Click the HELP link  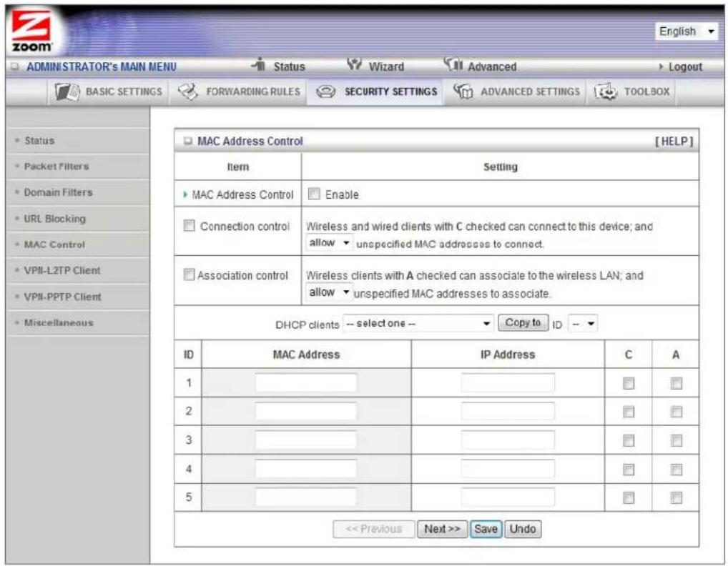coord(674,141)
